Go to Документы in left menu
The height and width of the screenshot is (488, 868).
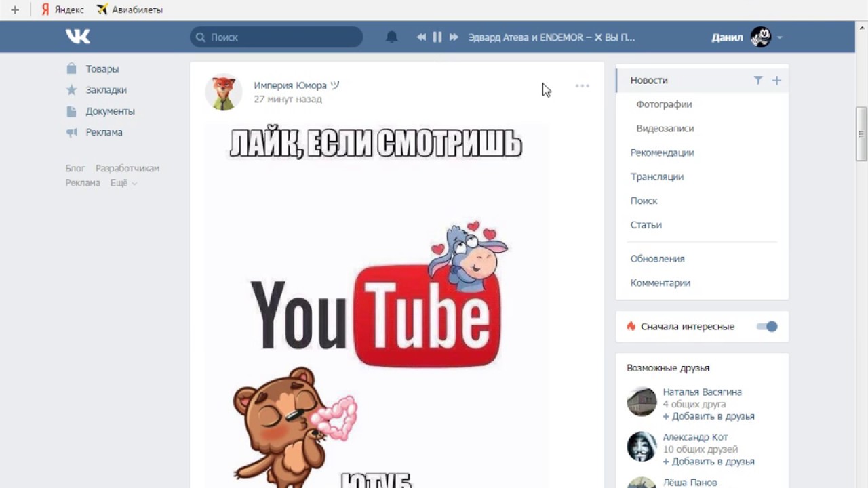(110, 111)
